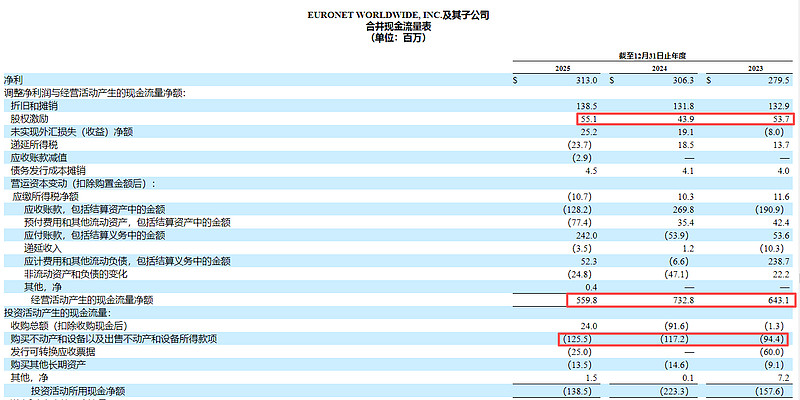Image resolution: width=800 pixels, height=400 pixels.
Task: Click the 应付账款,包括结算义务中的金额 label
Action: click(94, 235)
